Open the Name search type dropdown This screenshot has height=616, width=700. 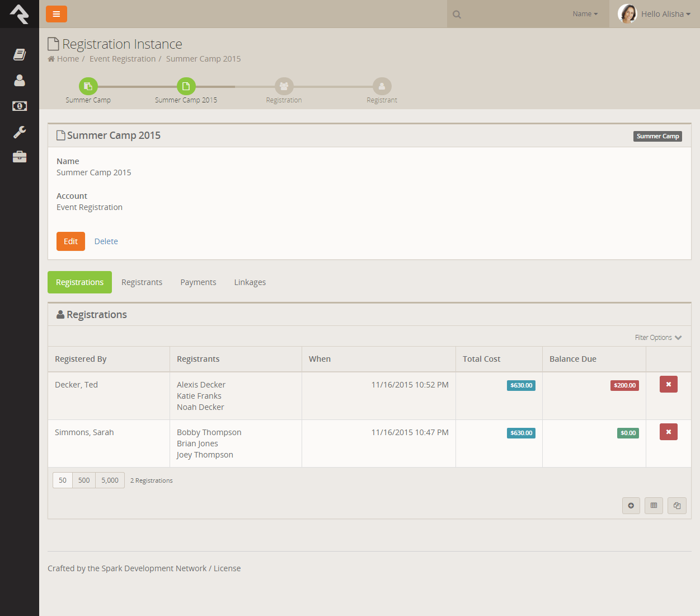click(585, 14)
